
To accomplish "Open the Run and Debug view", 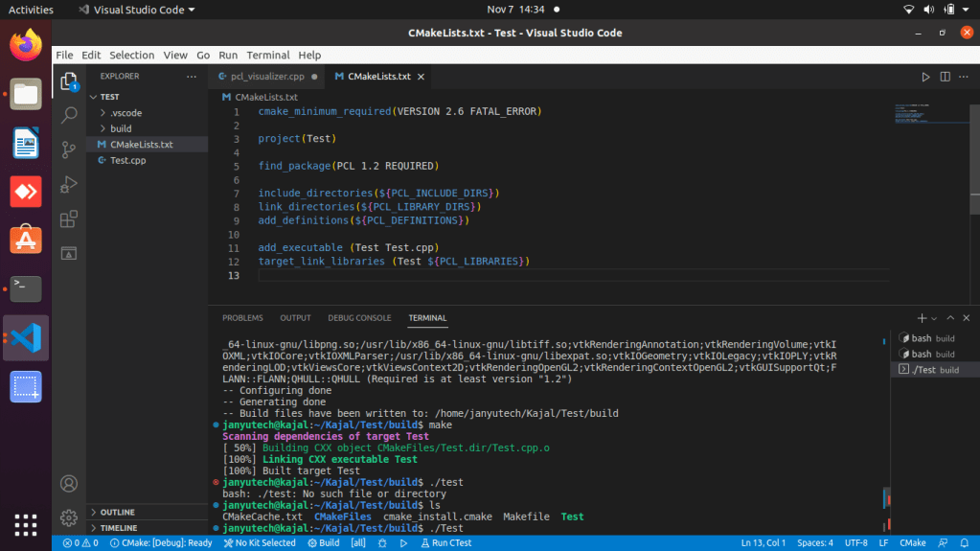I will click(69, 184).
